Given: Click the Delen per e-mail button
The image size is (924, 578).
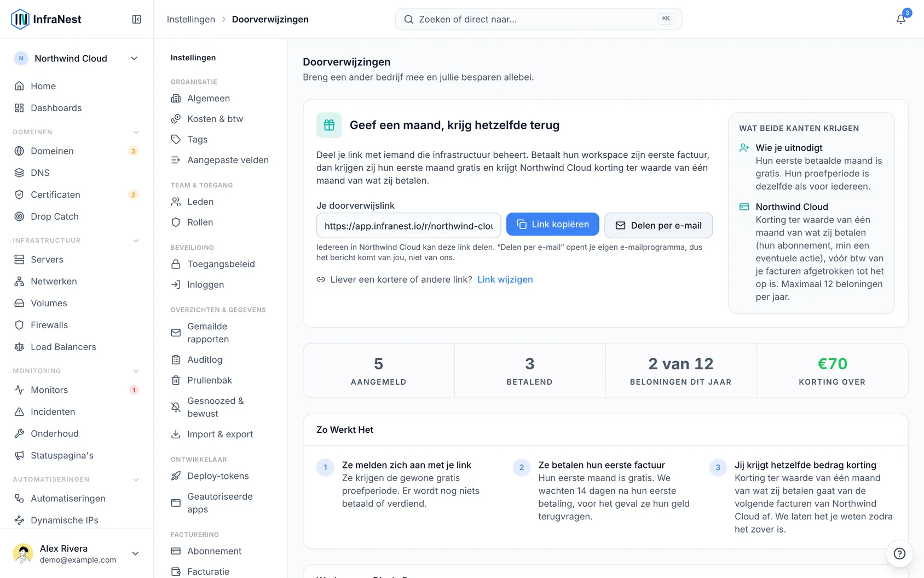Looking at the screenshot, I should point(659,225).
